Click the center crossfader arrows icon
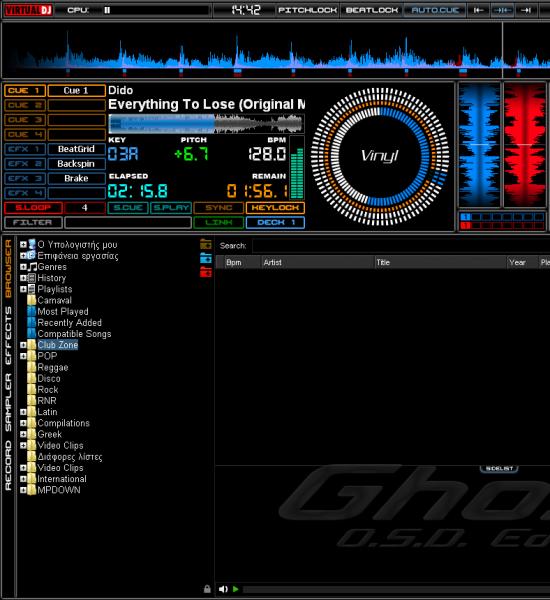 (x=502, y=10)
